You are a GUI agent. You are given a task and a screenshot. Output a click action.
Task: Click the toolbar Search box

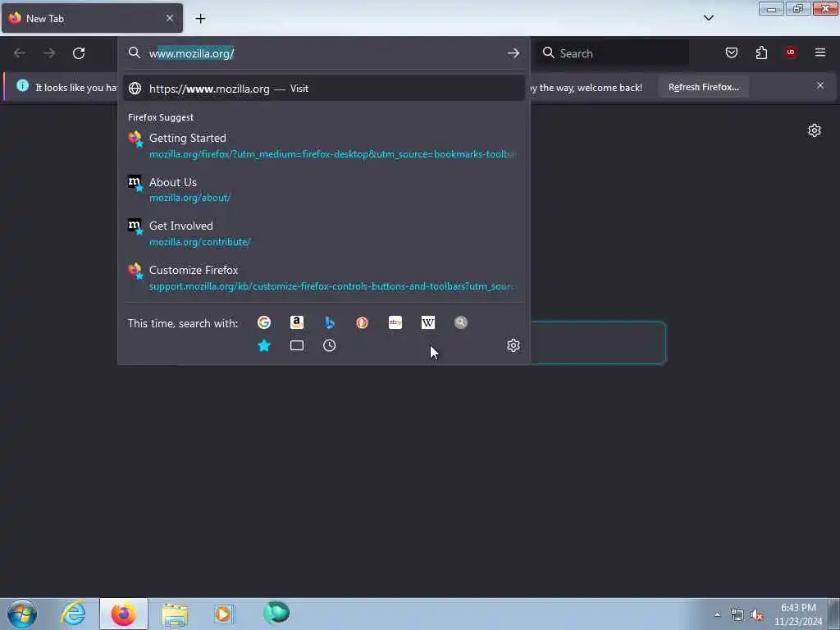pos(612,53)
